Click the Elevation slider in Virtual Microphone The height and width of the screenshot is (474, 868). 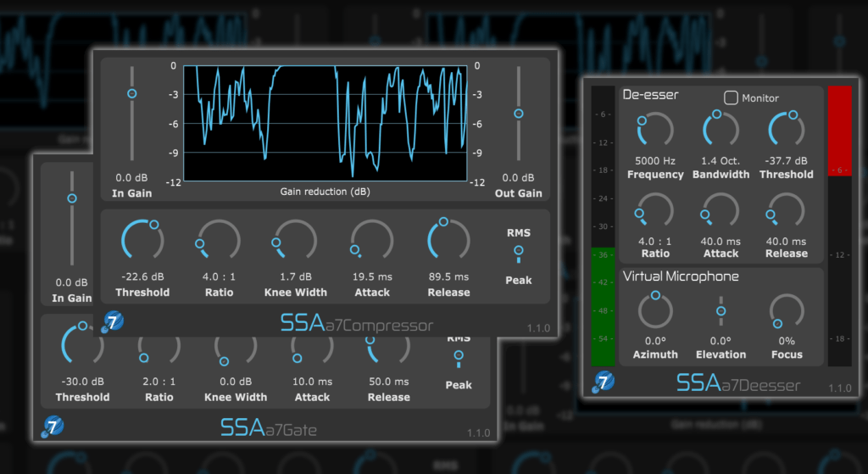point(721,311)
